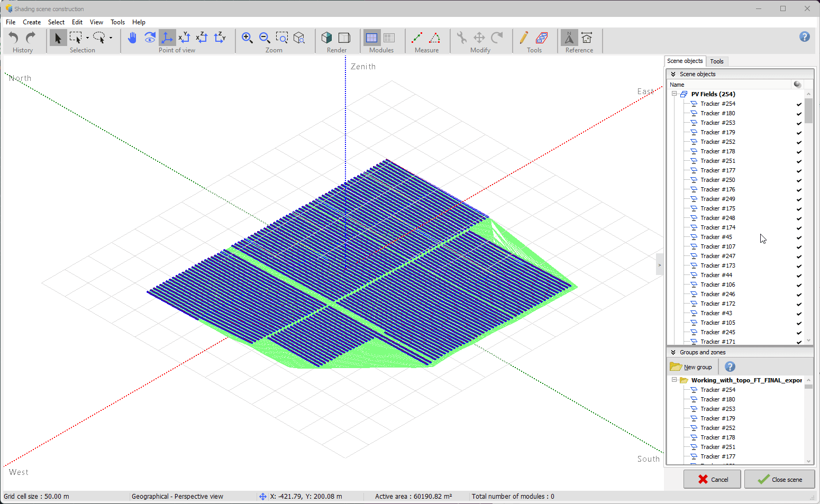Image resolution: width=820 pixels, height=504 pixels.
Task: Open lasso selection dropdown arrow
Action: click(111, 38)
